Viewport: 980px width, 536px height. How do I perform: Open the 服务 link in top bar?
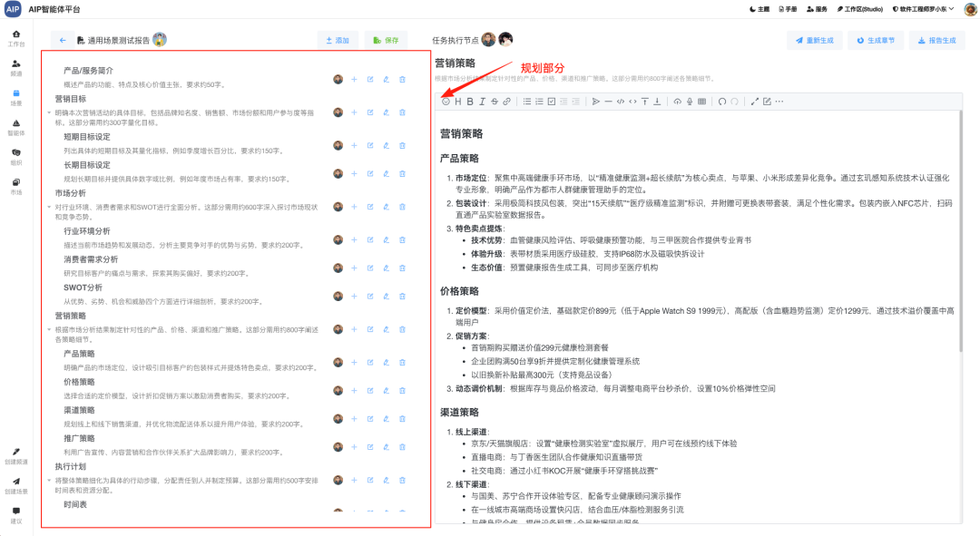click(817, 9)
